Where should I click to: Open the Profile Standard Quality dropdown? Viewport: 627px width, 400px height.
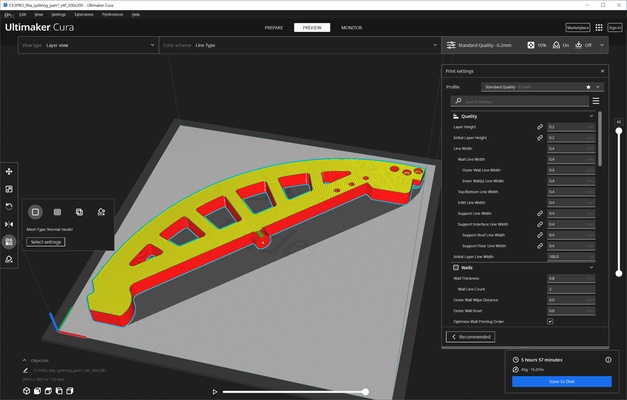tap(542, 87)
